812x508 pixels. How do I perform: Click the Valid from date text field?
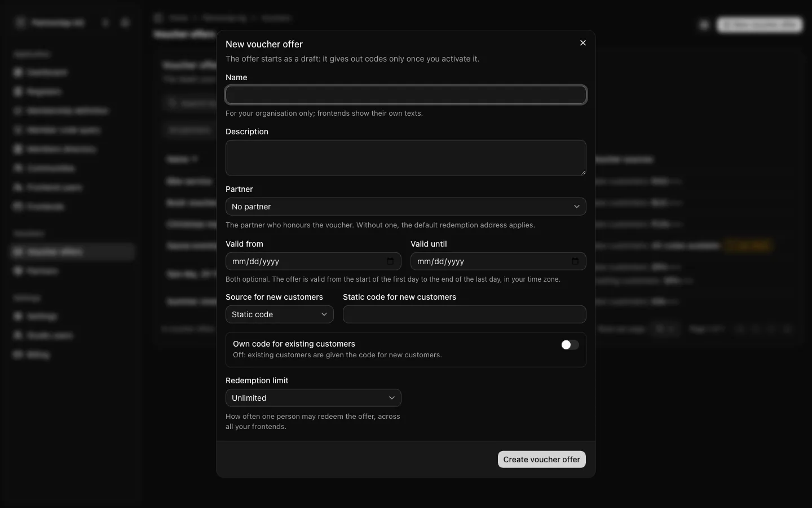[314, 261]
